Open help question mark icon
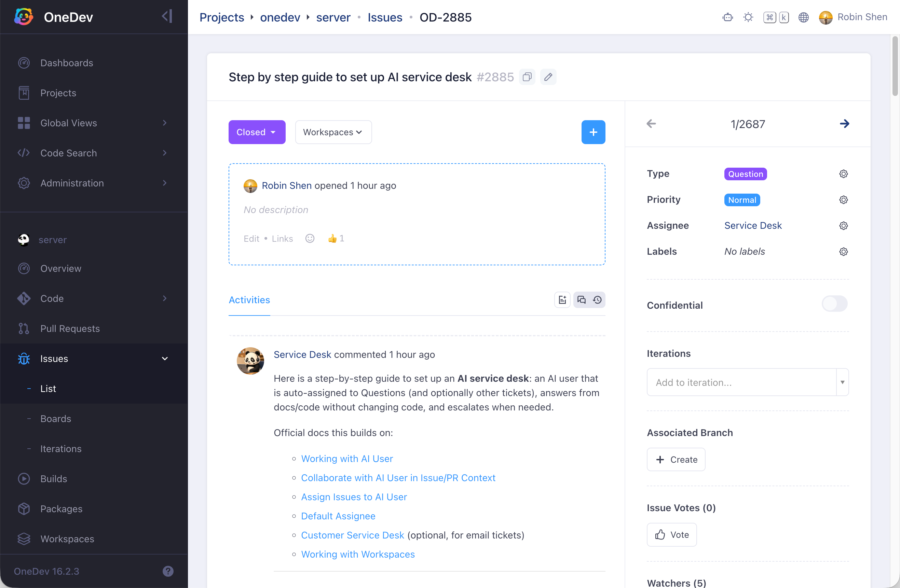This screenshot has height=588, width=900. [168, 571]
